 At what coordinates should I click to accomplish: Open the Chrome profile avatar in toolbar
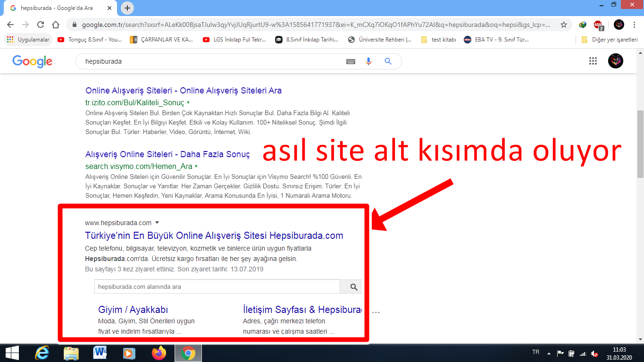[619, 25]
